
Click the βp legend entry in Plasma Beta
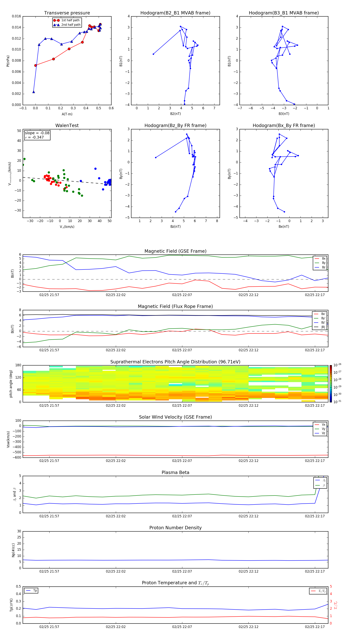[x=320, y=480]
